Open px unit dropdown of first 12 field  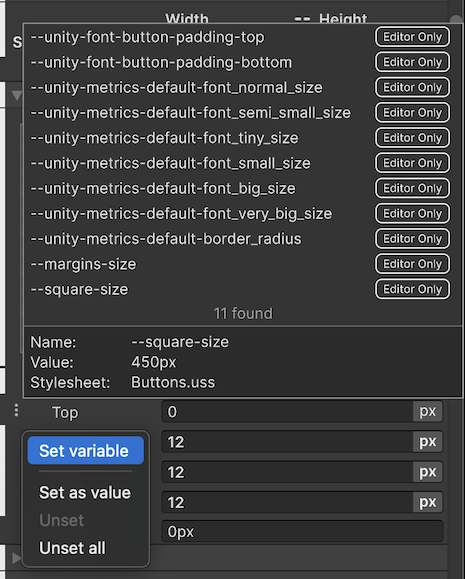[428, 442]
